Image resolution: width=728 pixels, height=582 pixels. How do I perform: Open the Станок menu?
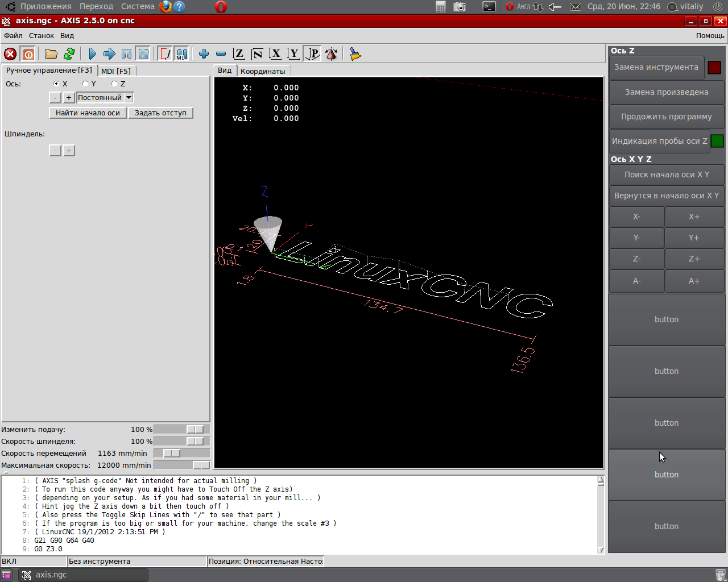tap(42, 35)
